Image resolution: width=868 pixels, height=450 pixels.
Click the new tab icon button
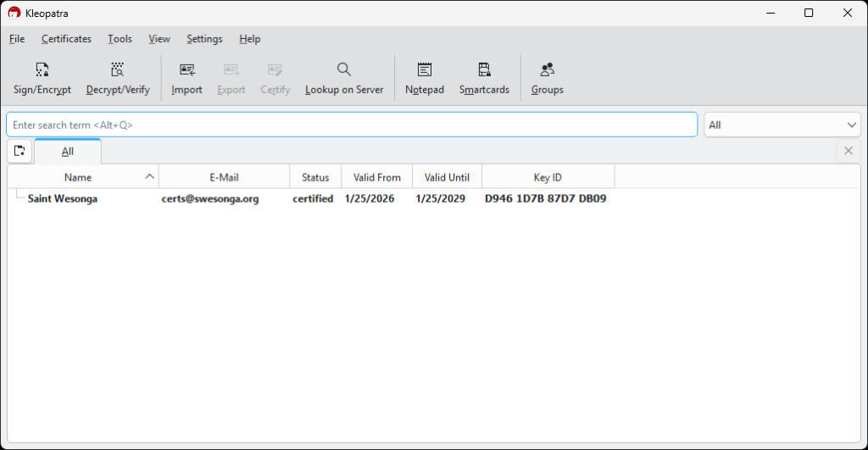click(x=19, y=151)
